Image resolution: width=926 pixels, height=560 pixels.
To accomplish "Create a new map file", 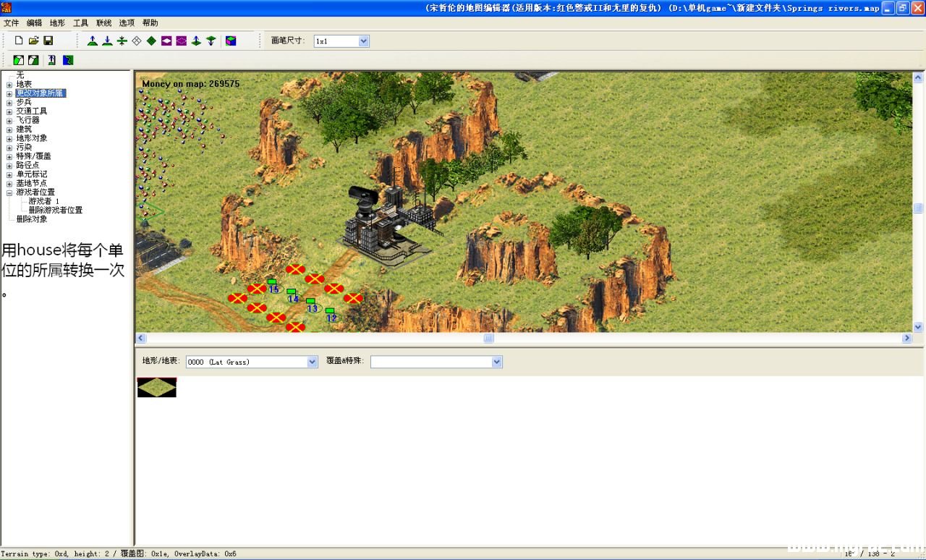I will pyautogui.click(x=19, y=41).
